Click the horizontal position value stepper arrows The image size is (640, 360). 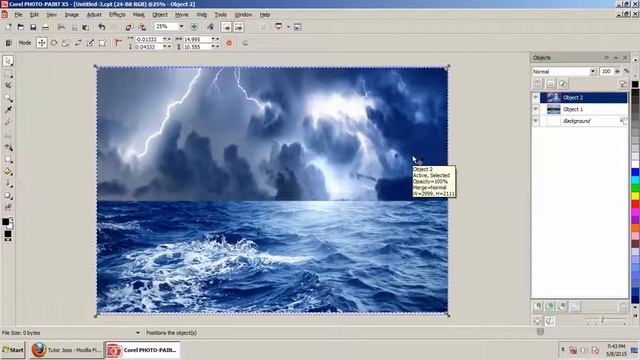tap(167, 39)
